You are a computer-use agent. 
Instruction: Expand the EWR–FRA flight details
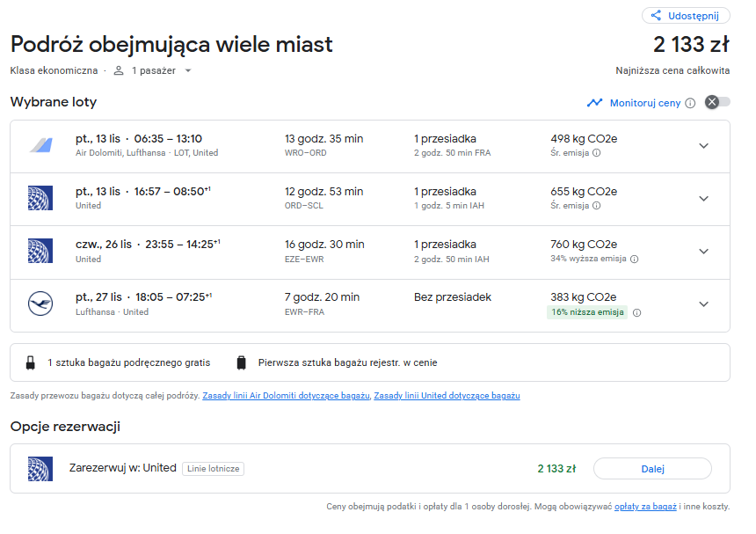click(704, 304)
